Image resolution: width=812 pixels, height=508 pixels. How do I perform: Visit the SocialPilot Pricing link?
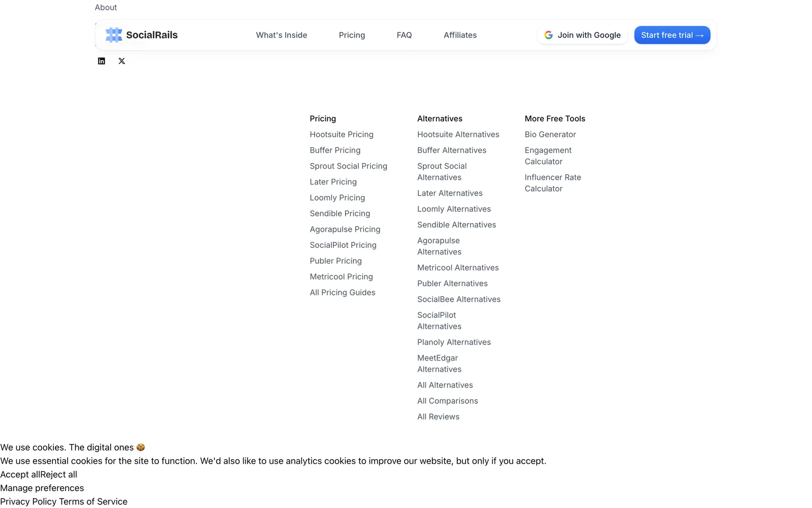coord(343,245)
